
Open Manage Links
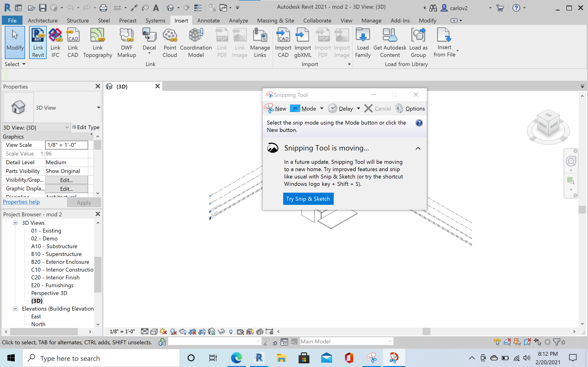pyautogui.click(x=260, y=42)
